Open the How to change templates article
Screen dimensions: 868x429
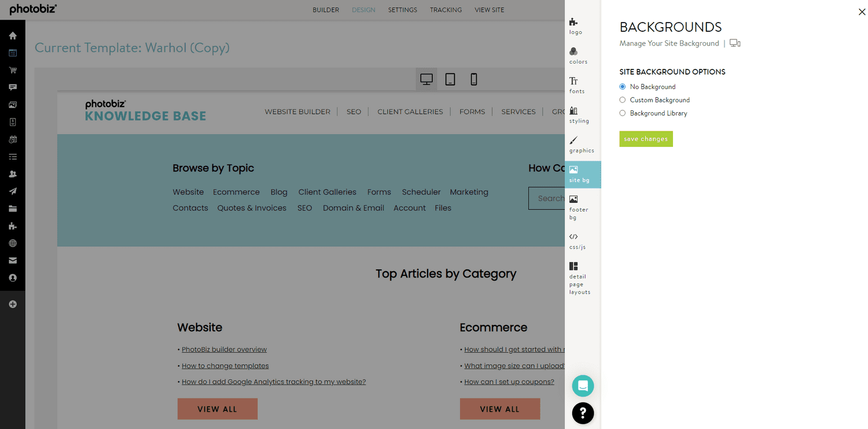[225, 365]
